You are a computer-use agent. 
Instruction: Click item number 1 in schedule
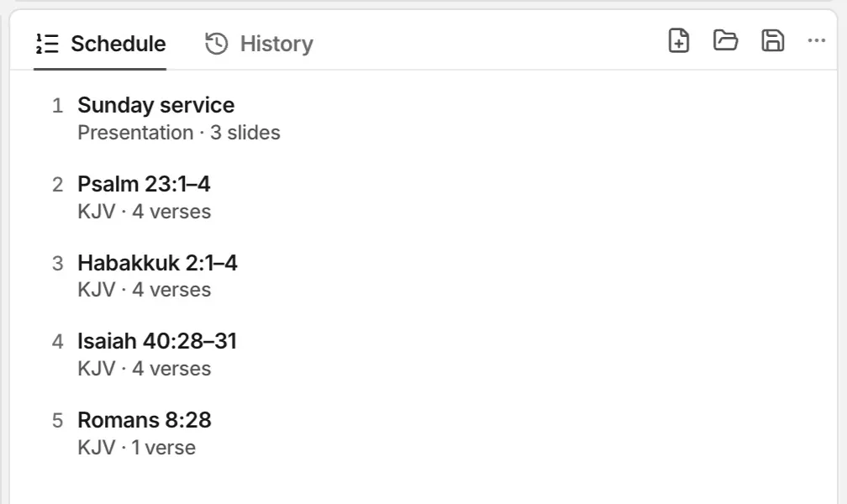(57, 106)
